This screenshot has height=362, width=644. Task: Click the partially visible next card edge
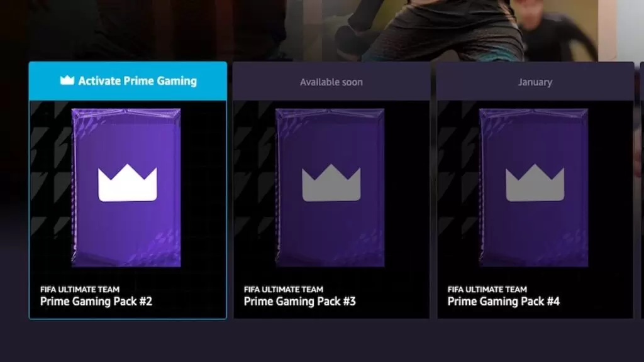[642, 190]
